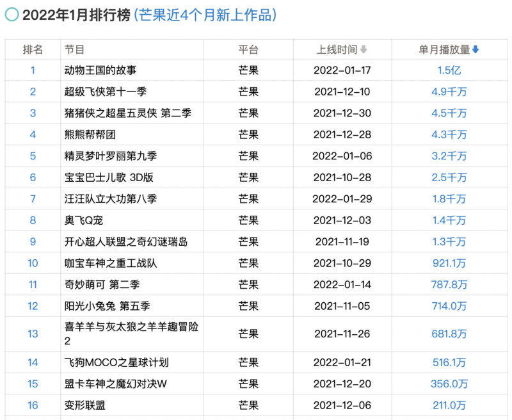Click the 2022年1月排行榜 heading

coord(76,15)
